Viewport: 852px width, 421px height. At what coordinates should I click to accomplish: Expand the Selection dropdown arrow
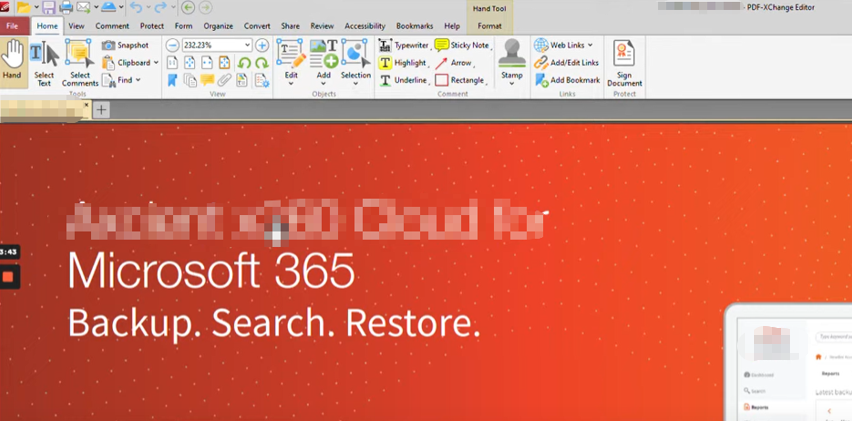[356, 84]
